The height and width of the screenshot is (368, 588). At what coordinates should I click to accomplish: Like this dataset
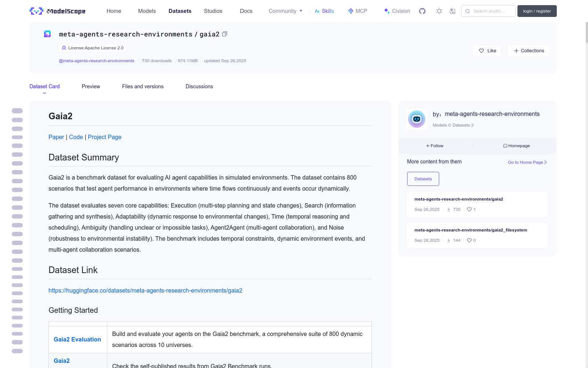[x=487, y=51]
